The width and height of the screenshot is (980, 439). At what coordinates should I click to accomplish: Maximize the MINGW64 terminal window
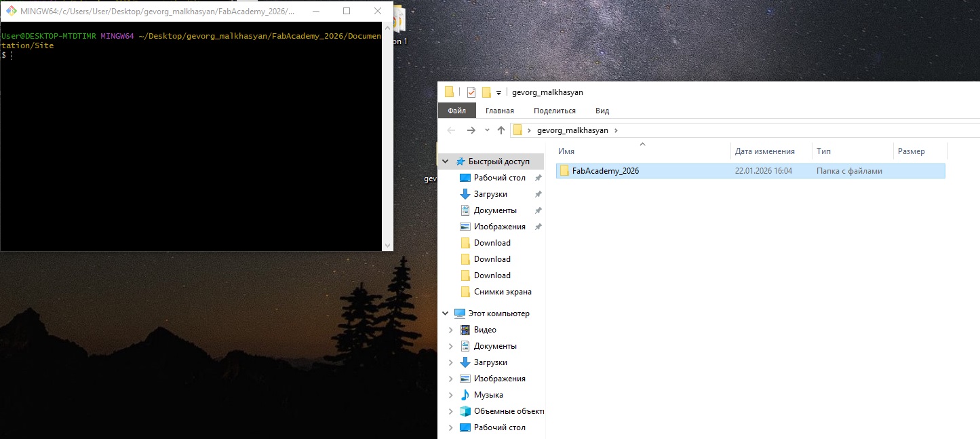(x=347, y=12)
